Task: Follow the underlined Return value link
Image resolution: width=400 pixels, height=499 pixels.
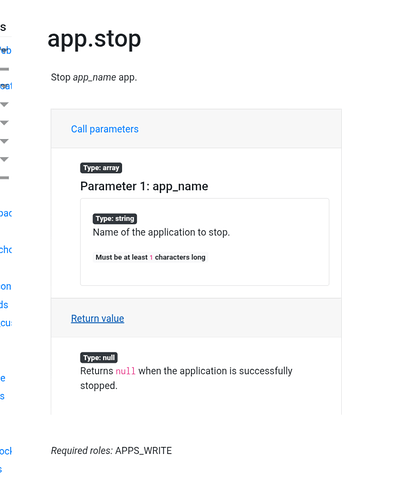Action: point(97,318)
